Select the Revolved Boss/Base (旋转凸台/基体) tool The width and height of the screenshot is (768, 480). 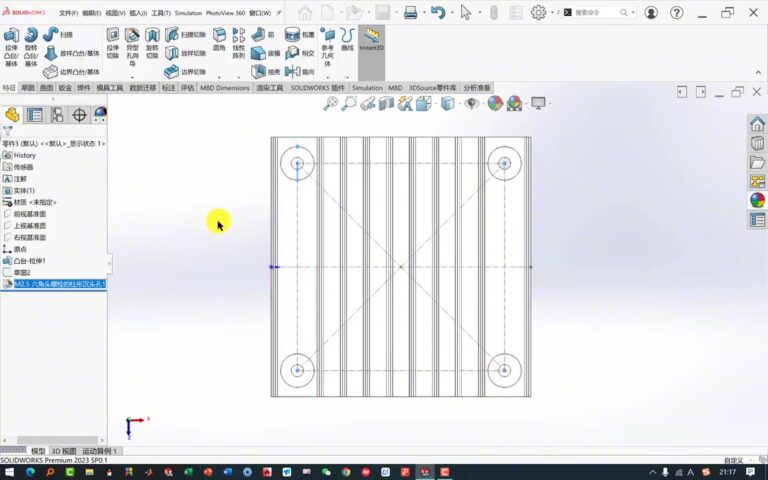(x=31, y=47)
